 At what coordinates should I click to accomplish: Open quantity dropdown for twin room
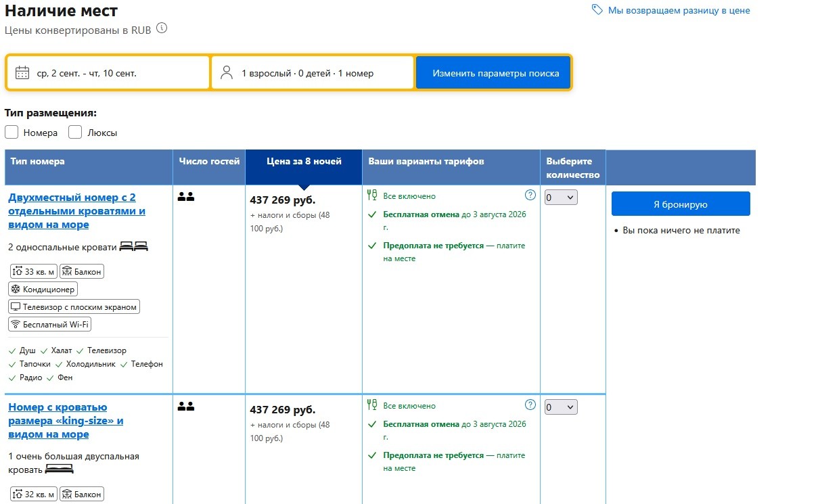click(x=561, y=197)
